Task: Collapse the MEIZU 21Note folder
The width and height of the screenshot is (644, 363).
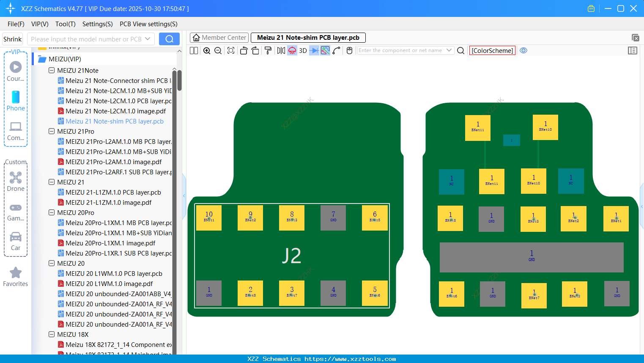Action: (52, 71)
